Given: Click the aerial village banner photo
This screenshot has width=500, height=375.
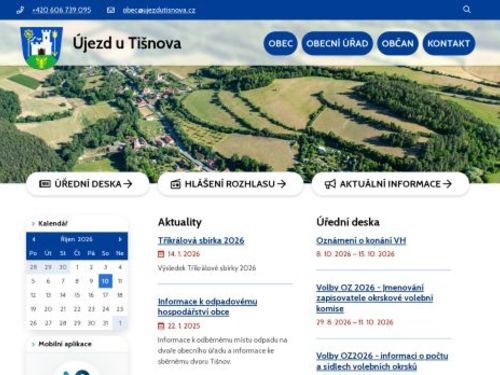Looking at the screenshot, I should coord(250,123).
